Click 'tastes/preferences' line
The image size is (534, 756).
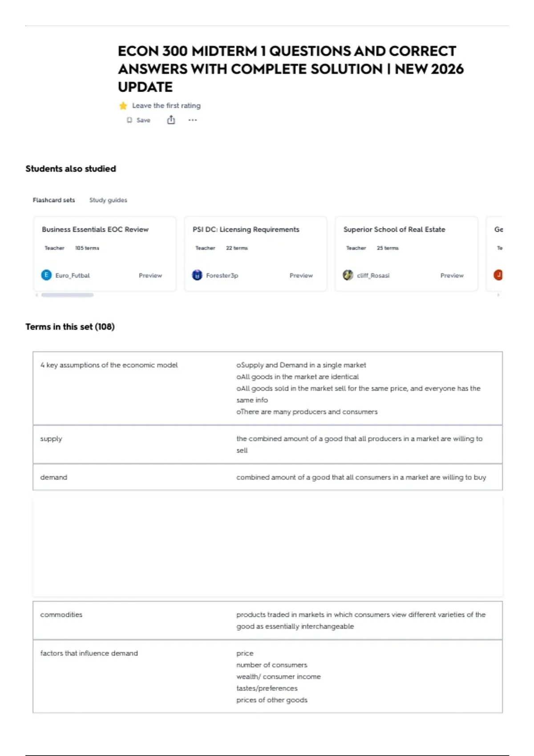tap(267, 688)
